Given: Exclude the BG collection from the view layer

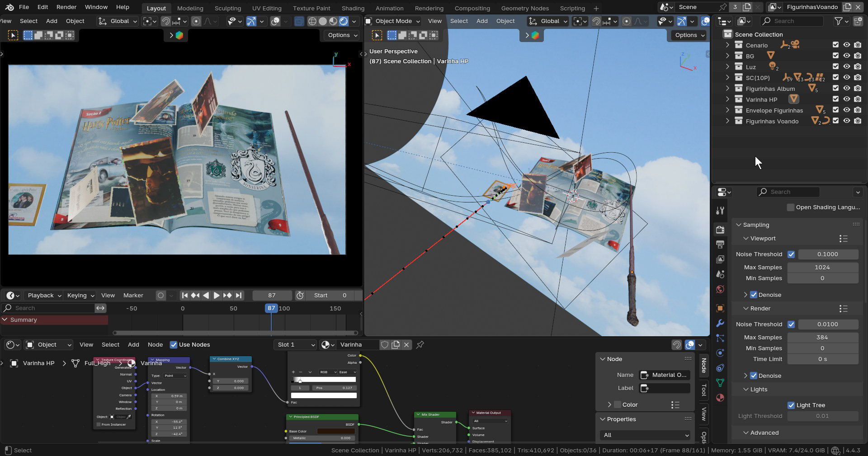Looking at the screenshot, I should [x=835, y=56].
